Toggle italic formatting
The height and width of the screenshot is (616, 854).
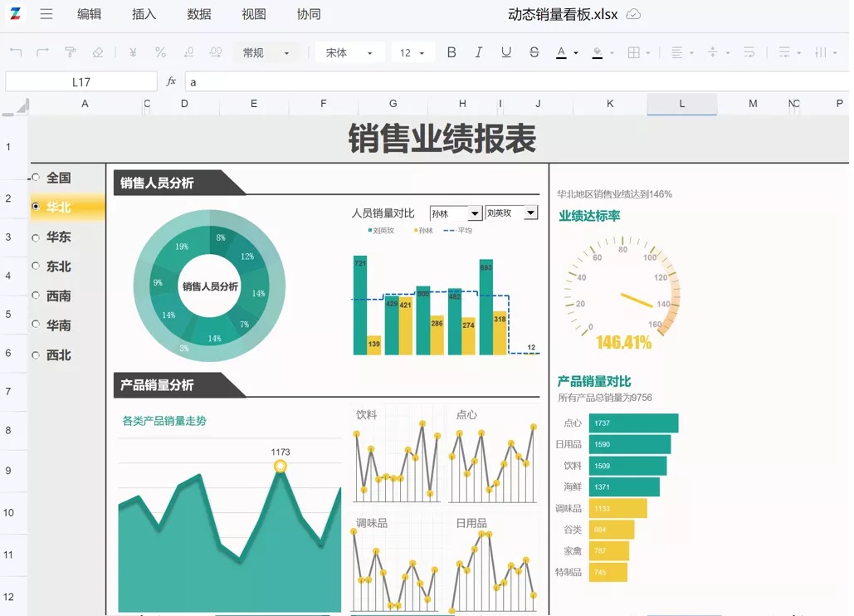pyautogui.click(x=478, y=52)
